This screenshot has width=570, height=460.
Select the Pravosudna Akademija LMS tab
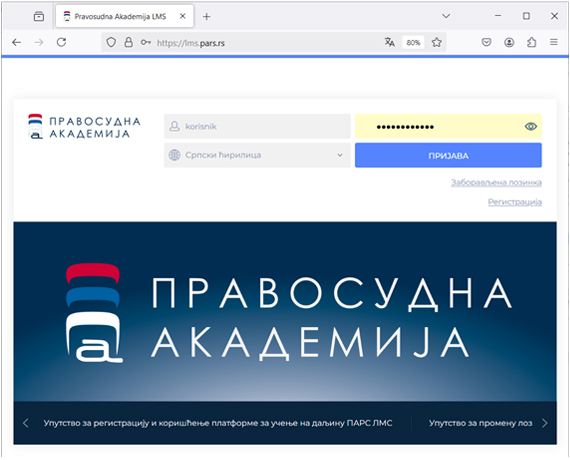pyautogui.click(x=125, y=16)
